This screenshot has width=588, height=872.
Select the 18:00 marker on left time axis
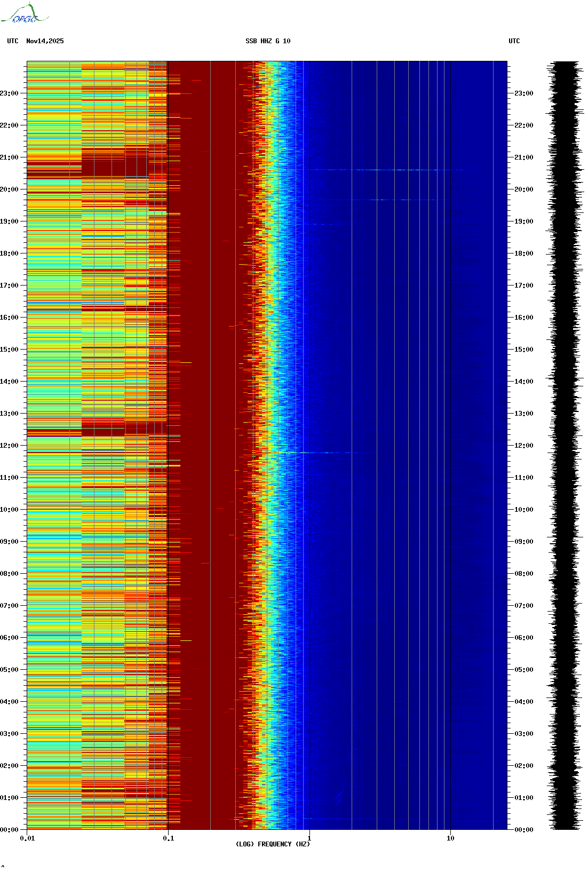tap(9, 253)
